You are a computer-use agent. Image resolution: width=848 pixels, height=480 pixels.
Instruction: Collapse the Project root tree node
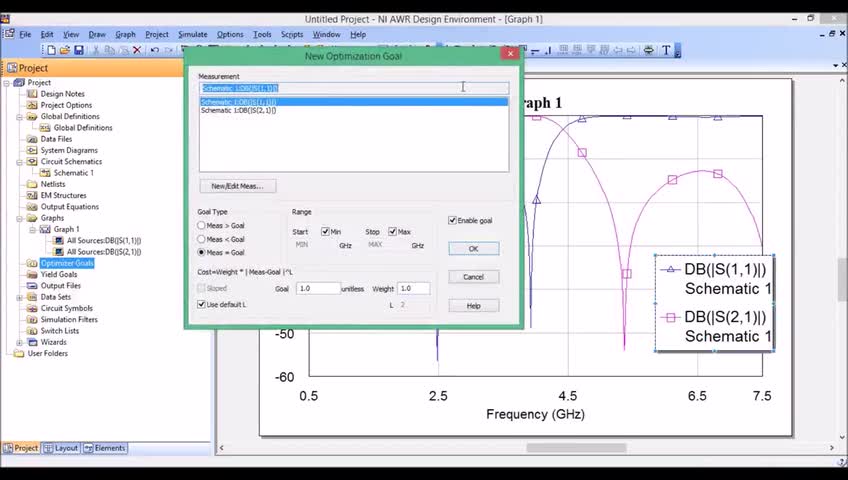coord(7,83)
